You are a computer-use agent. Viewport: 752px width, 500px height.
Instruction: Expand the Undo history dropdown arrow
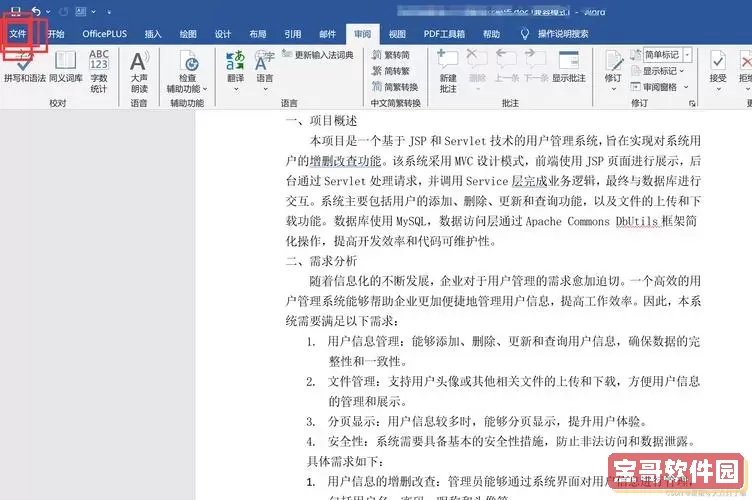[x=48, y=12]
